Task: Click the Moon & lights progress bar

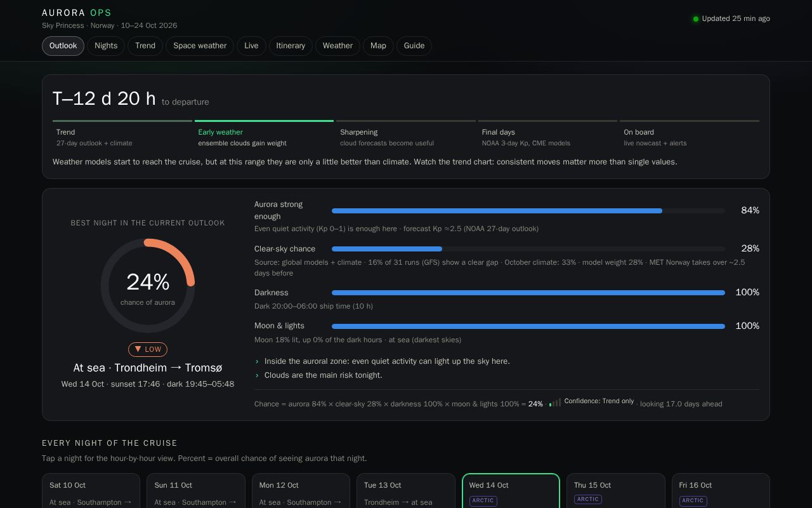Action: (x=528, y=326)
